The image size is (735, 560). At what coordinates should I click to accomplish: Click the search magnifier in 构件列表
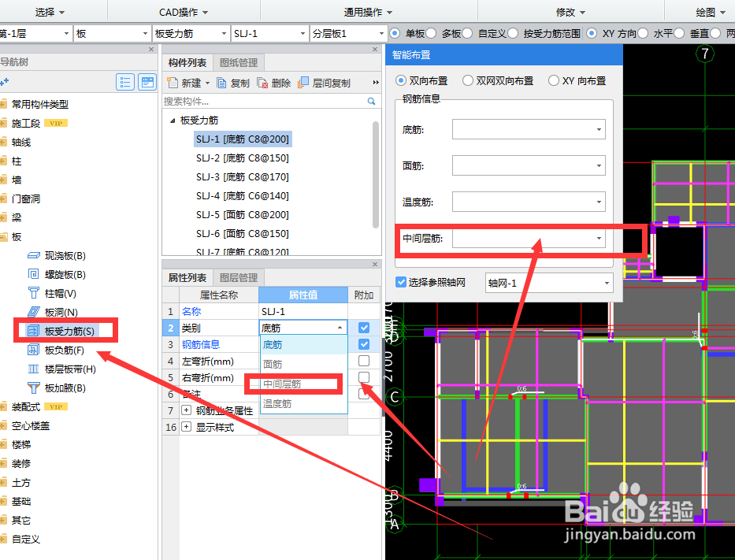pos(370,102)
